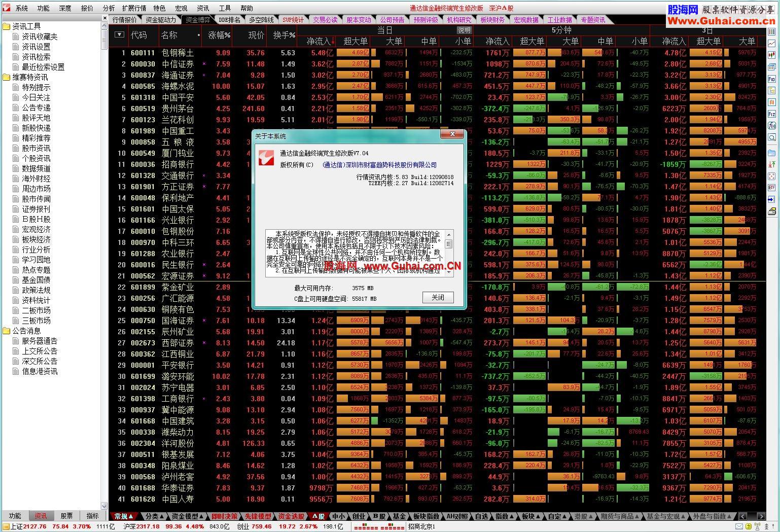Open 今日关注 in the left tree
The image size is (780, 532).
pos(36,97)
